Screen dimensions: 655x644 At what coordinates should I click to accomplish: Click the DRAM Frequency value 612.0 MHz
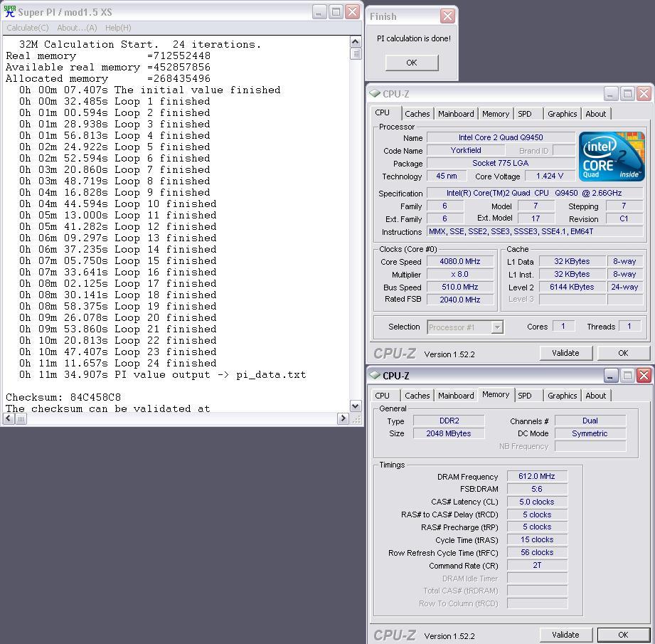point(537,476)
